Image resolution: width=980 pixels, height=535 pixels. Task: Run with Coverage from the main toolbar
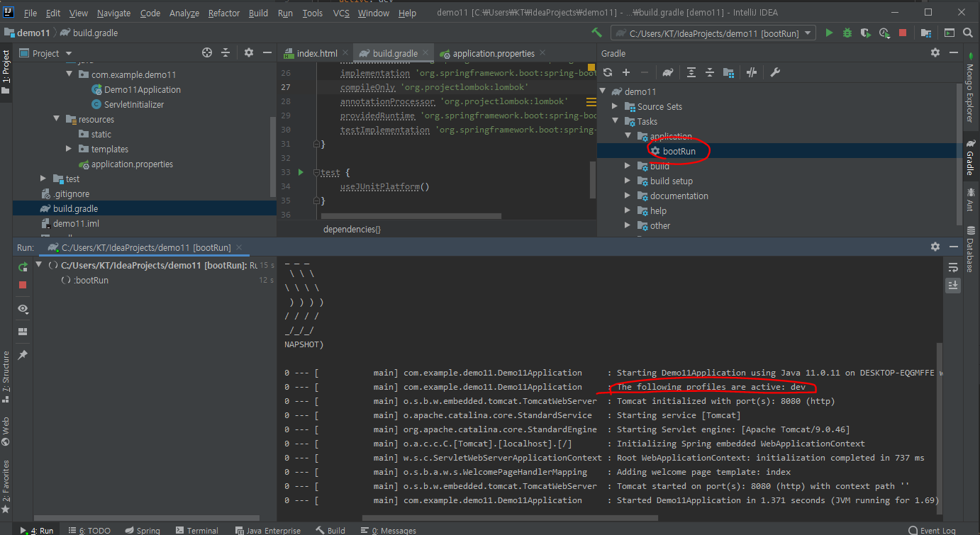[x=865, y=33]
